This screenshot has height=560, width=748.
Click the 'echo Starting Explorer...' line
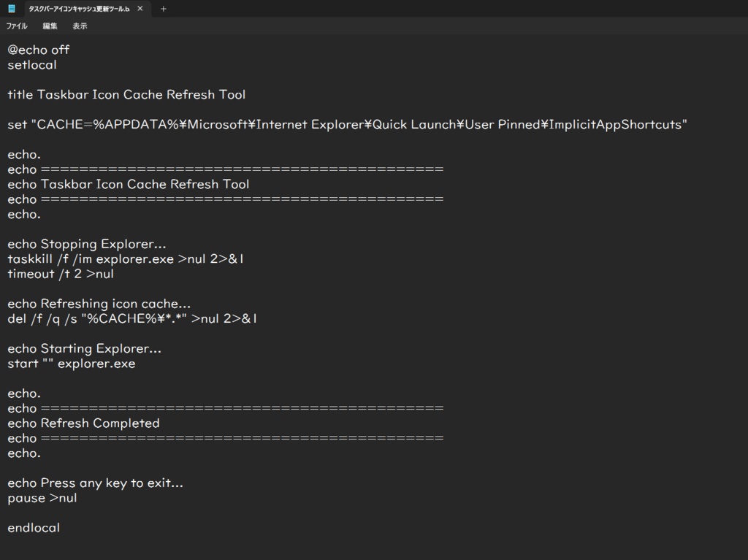(x=85, y=349)
